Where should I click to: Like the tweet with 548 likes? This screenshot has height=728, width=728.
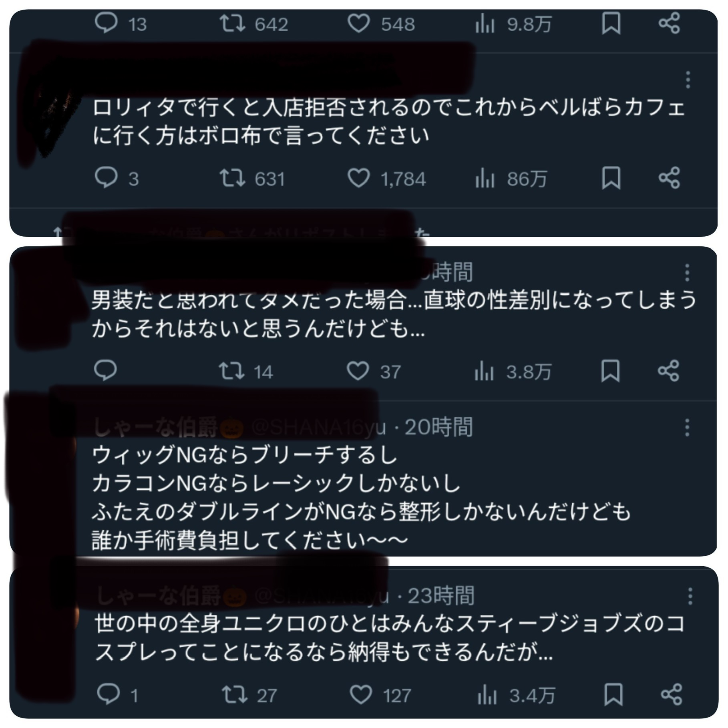[x=381, y=23]
